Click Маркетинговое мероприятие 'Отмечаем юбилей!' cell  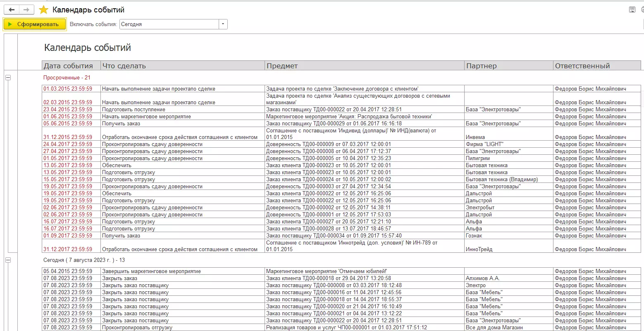[x=327, y=271]
